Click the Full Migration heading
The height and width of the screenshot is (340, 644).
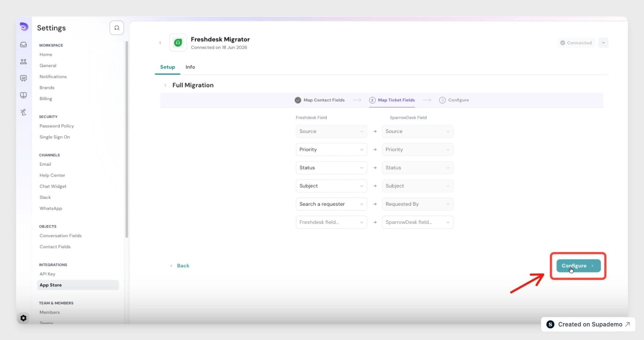(x=193, y=85)
